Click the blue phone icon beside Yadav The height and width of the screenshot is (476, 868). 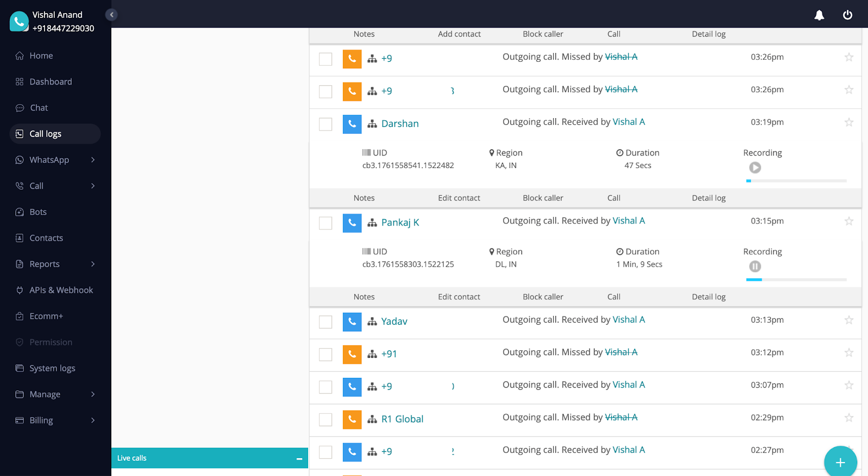[x=352, y=321]
